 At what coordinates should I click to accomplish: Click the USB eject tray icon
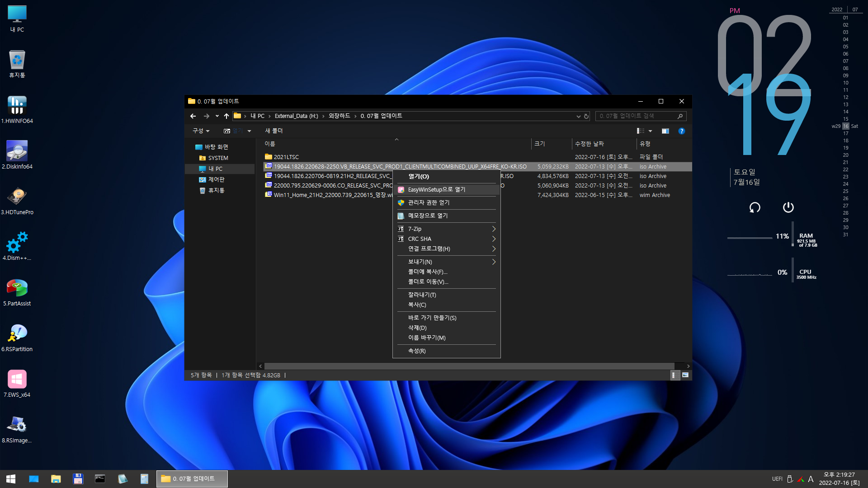pos(790,479)
